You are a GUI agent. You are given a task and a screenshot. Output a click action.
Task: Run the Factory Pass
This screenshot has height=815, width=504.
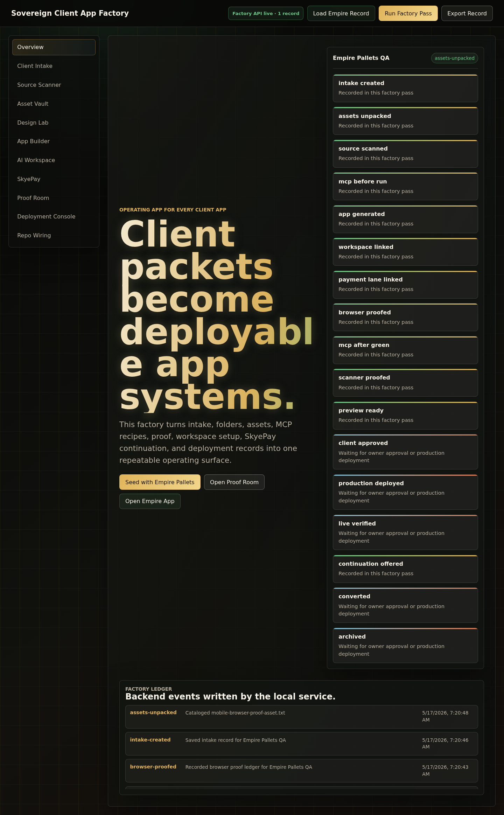click(408, 13)
